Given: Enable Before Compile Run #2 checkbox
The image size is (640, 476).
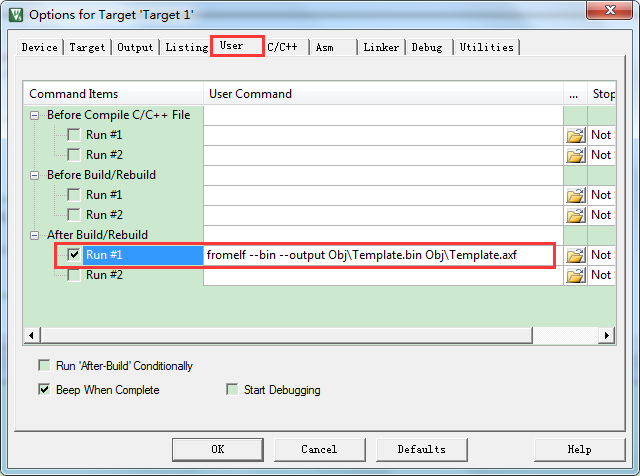Looking at the screenshot, I should click(74, 155).
